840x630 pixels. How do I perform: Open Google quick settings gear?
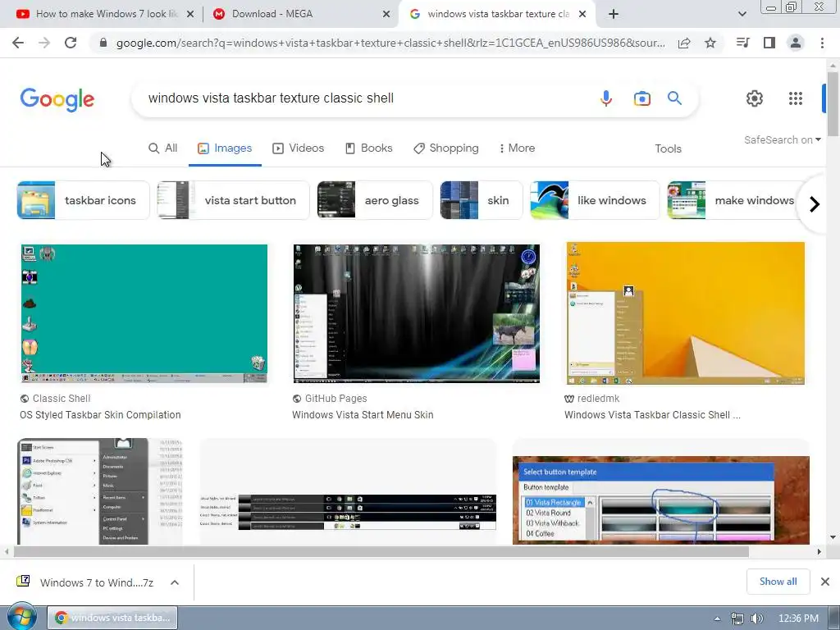pos(755,98)
